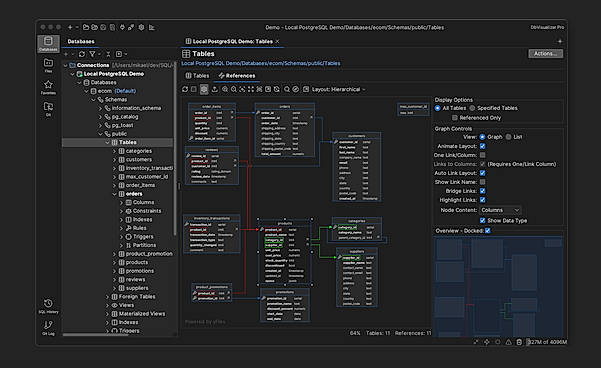Click the Actions... button
This screenshot has height=368, width=601.
click(545, 53)
